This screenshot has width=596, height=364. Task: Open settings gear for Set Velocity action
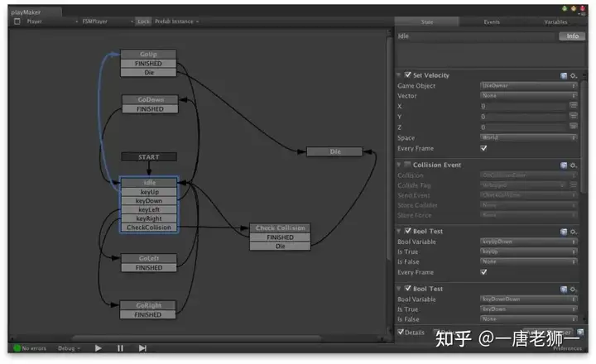pos(573,75)
